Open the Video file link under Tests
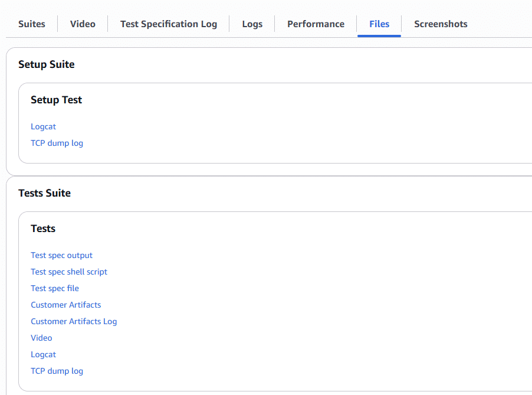This screenshot has width=532, height=395. click(x=41, y=338)
